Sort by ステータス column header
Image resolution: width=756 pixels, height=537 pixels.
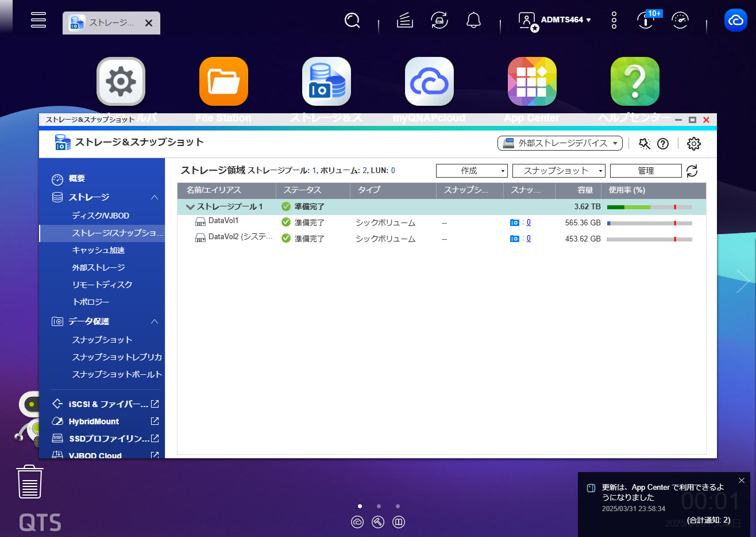click(313, 190)
